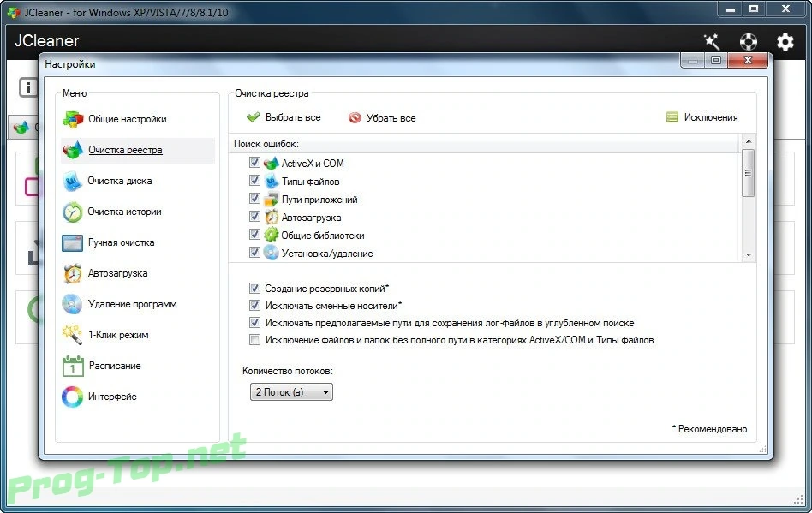Uncheck the Общие библиотеки checkbox

pyautogui.click(x=254, y=235)
